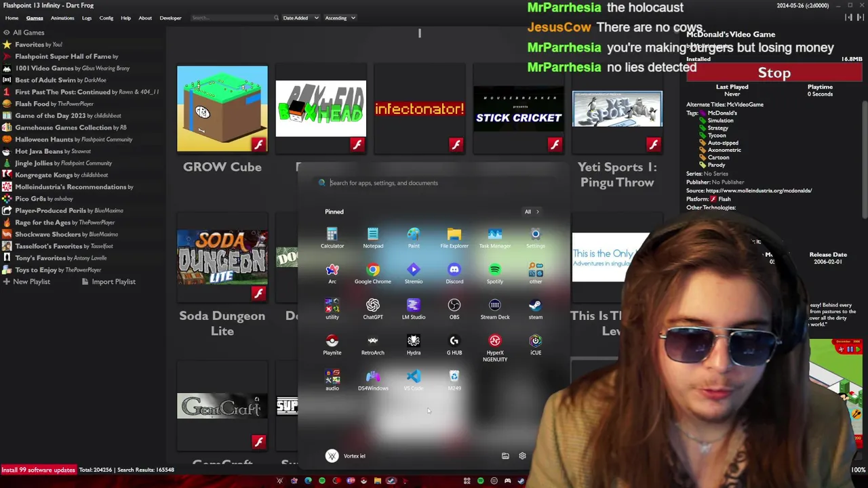Open VS Code from pinned apps
Image resolution: width=868 pixels, height=488 pixels.
(x=414, y=380)
